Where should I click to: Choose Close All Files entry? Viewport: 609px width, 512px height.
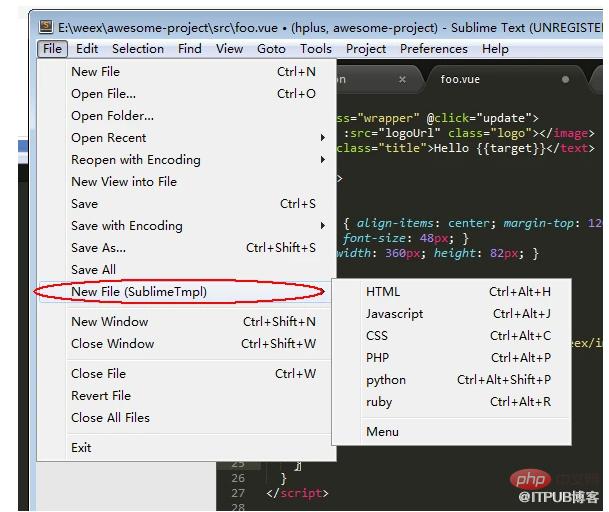[x=187, y=418]
